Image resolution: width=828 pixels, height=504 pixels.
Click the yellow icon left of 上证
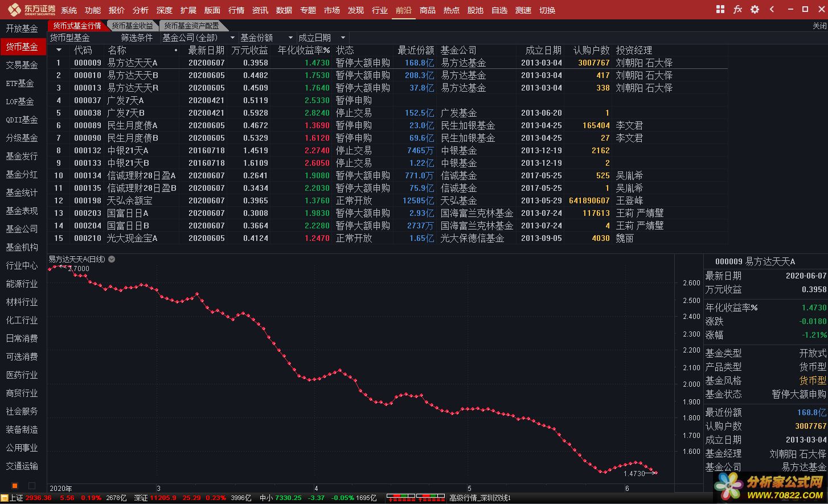click(x=4, y=498)
